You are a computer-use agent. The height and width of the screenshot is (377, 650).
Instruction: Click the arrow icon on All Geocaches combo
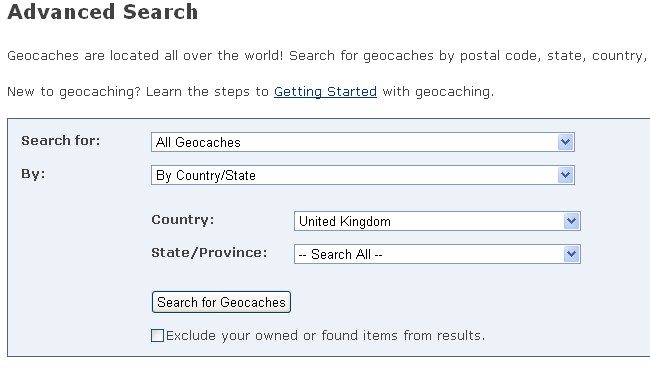(565, 142)
